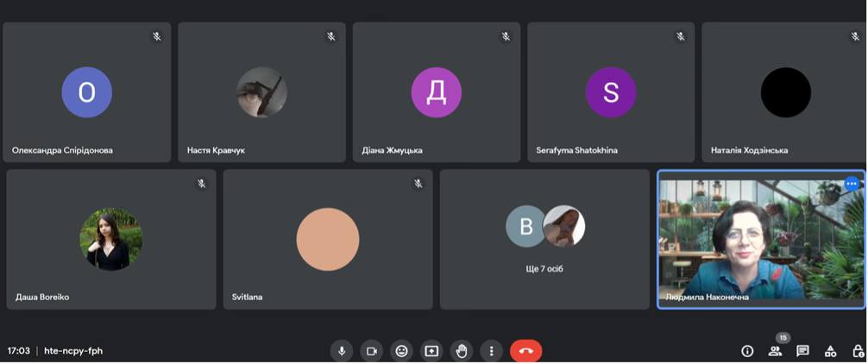Click the name label Людмила Наконечна
This screenshot has height=364, width=868.
point(707,297)
